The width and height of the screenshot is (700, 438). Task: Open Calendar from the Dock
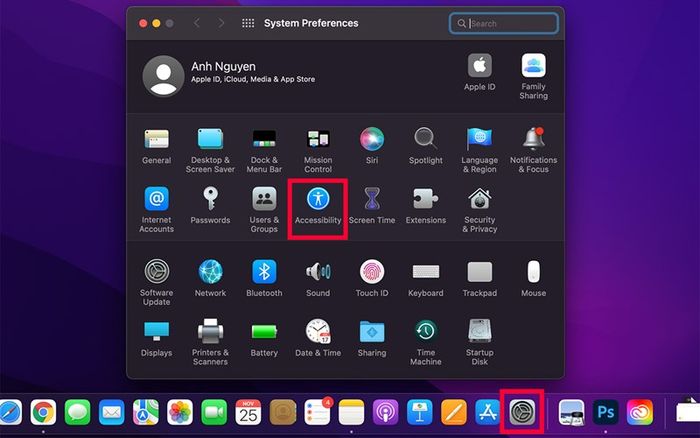click(248, 412)
